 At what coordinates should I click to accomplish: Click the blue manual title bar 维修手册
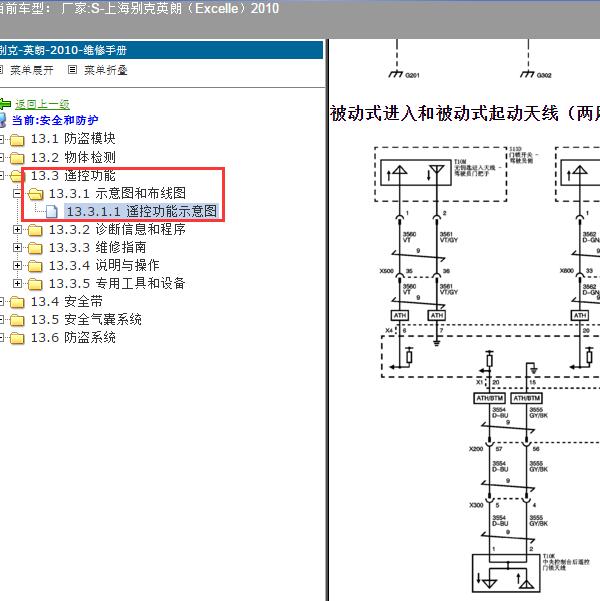point(161,50)
